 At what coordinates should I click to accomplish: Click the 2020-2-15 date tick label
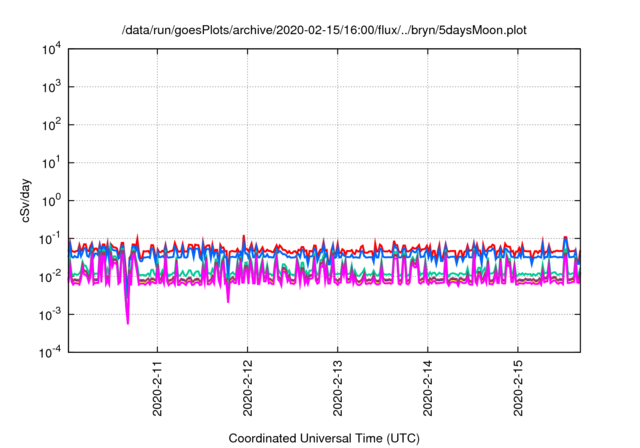click(518, 388)
